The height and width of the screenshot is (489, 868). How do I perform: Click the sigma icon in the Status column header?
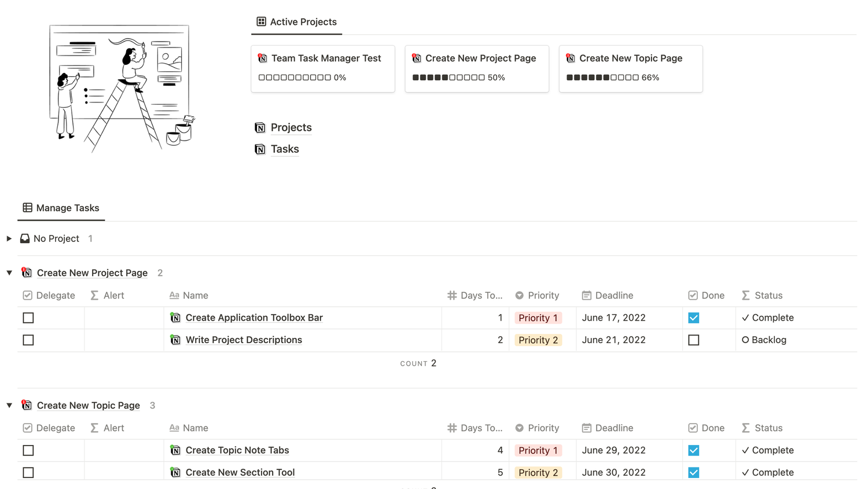pyautogui.click(x=746, y=295)
